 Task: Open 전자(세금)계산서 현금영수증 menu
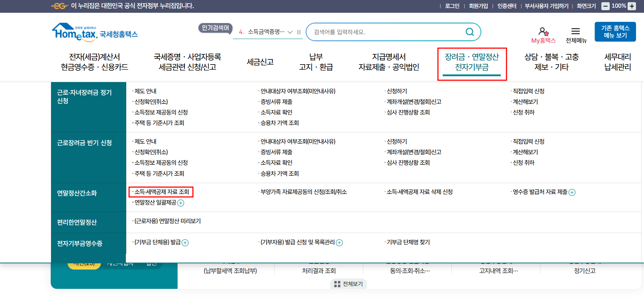(94, 62)
